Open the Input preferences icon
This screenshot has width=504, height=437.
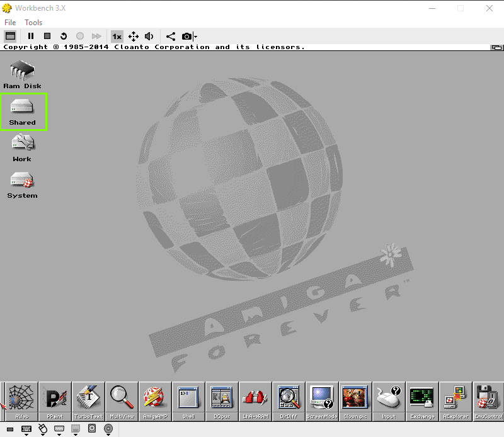389,401
